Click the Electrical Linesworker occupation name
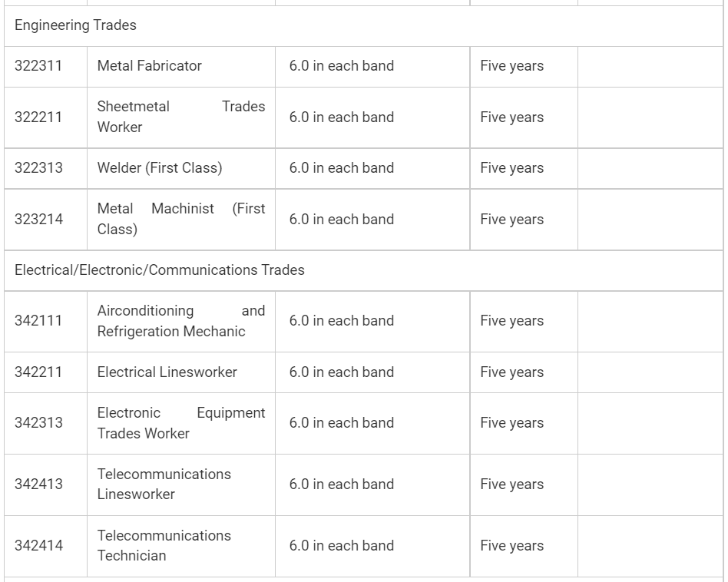Screen dimensions: 728x582 point(167,372)
